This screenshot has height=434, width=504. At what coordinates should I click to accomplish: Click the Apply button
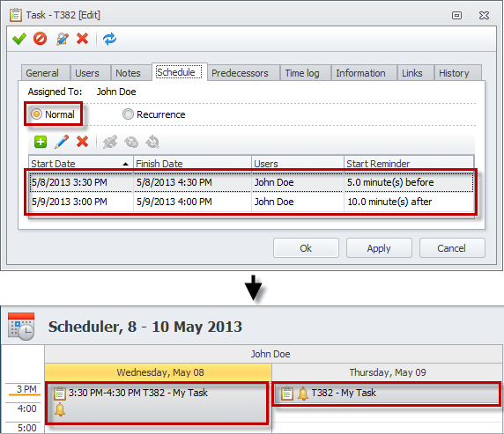pos(379,248)
